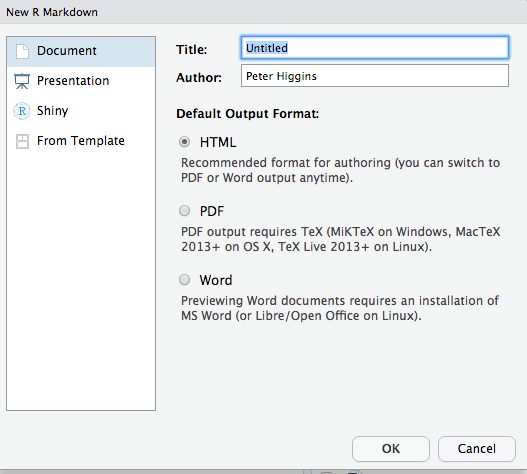The height and width of the screenshot is (474, 527).
Task: Pick the Word output radio button
Action: 184,280
